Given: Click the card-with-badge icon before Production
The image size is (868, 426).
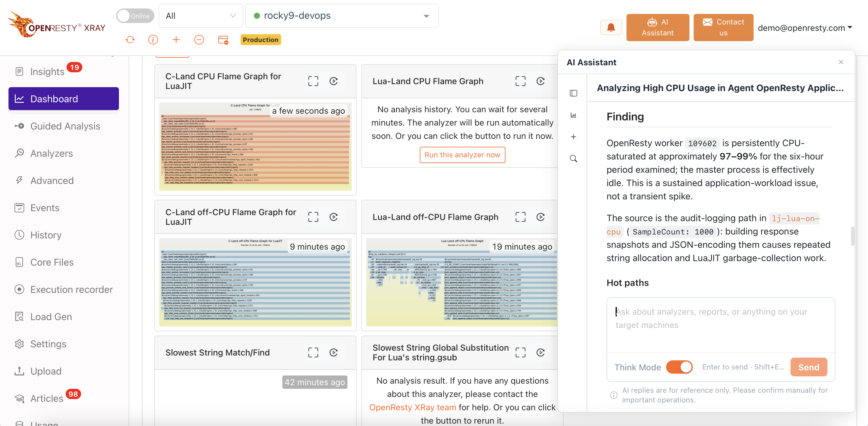Looking at the screenshot, I should tap(223, 40).
